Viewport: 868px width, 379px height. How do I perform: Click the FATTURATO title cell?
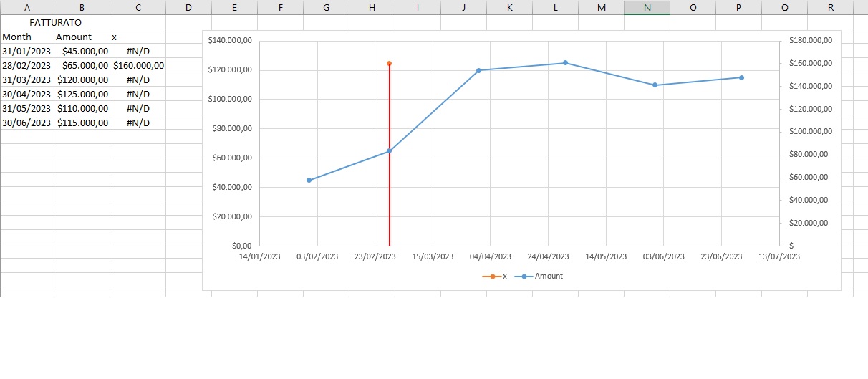pos(55,22)
